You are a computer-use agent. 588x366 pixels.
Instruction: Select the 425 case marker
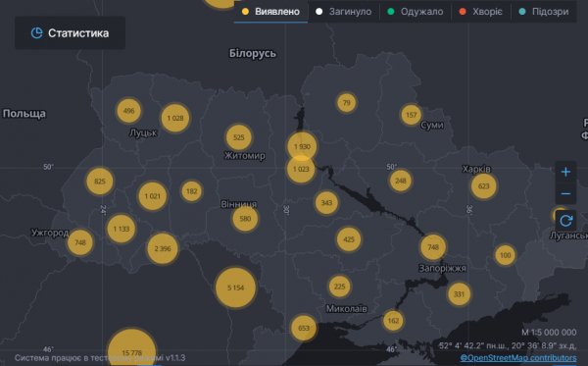348,239
